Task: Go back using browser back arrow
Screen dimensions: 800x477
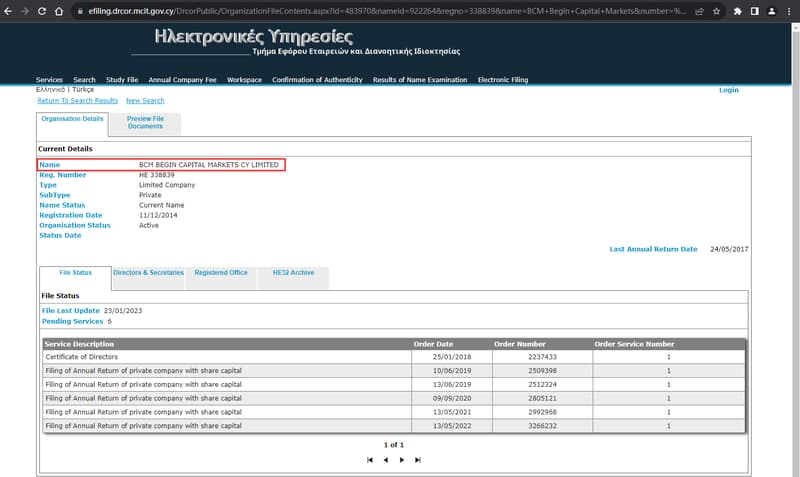Action: [x=8, y=11]
